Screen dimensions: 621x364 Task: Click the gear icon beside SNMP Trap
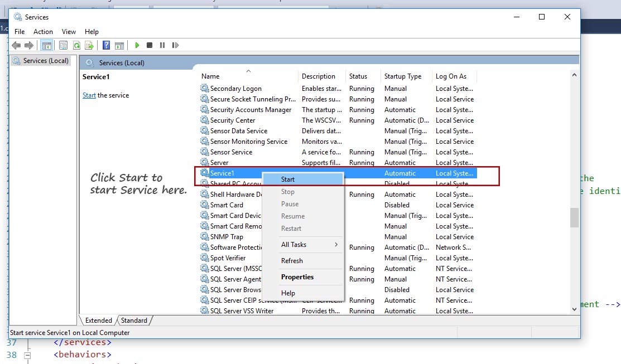(x=204, y=236)
